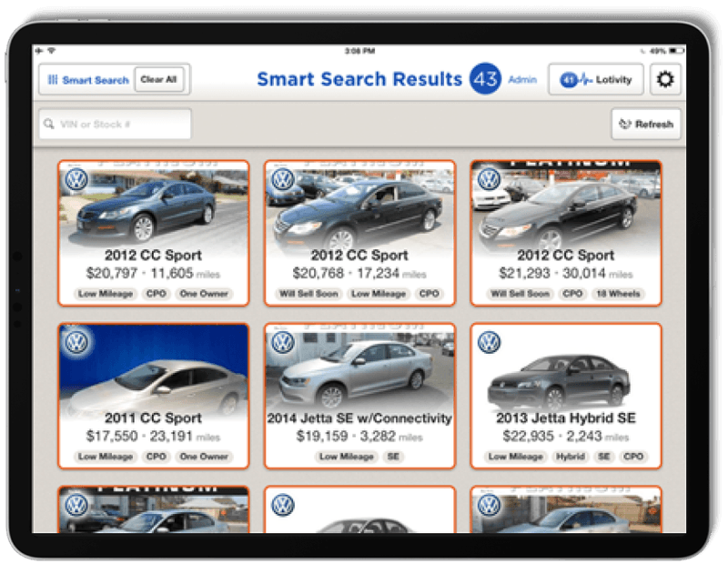The height and width of the screenshot is (564, 728).
Task: Click the refresh arrows icon
Action: [x=625, y=124]
